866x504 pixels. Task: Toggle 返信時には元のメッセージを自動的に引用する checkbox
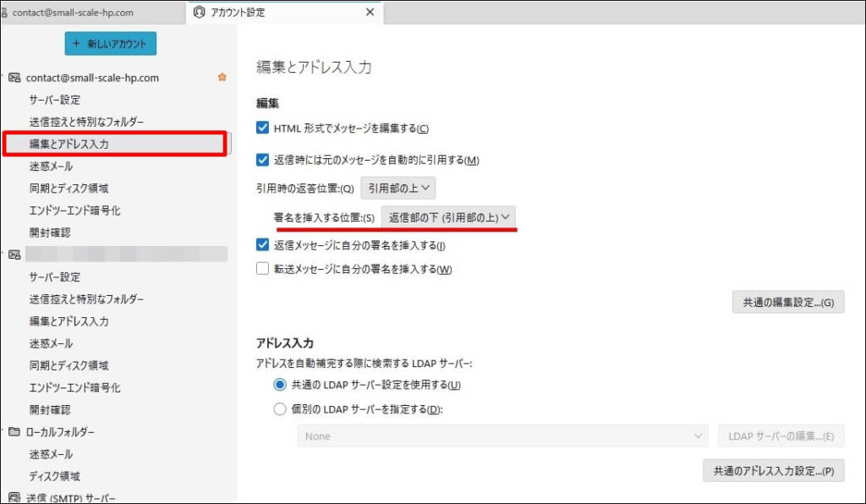(263, 160)
